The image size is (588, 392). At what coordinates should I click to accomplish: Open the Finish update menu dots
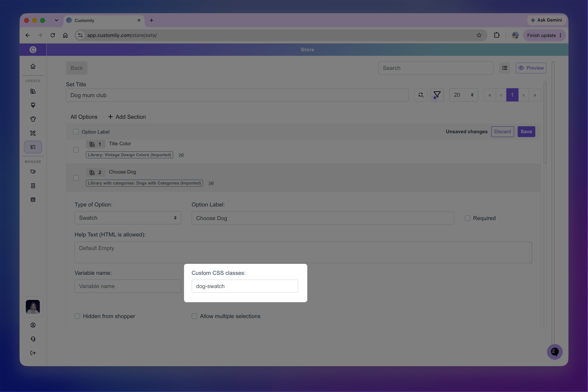point(560,35)
